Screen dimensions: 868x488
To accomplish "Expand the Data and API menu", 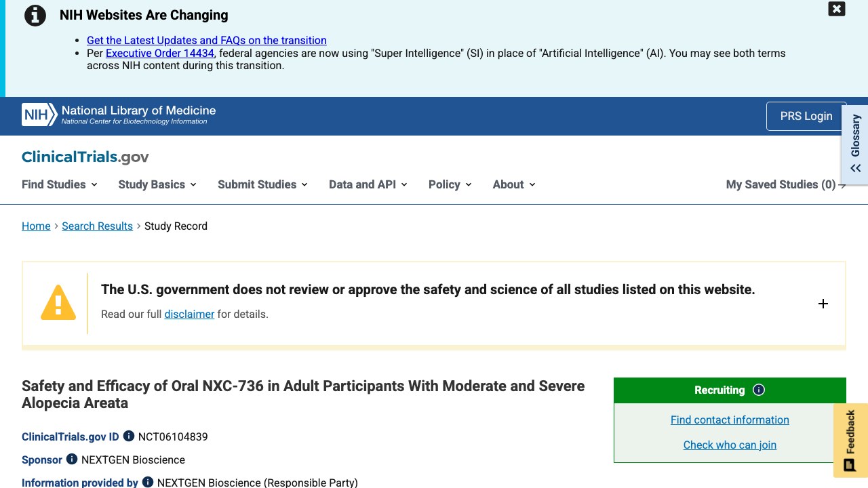I will [368, 184].
